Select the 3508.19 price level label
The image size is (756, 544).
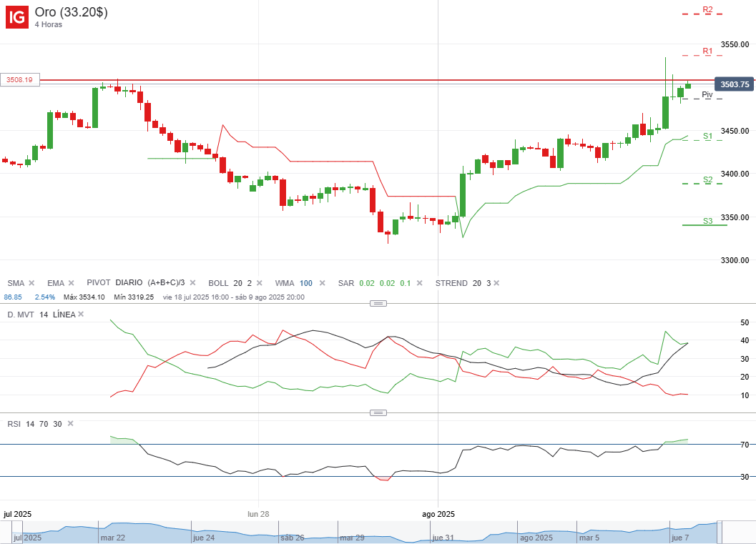[20, 80]
